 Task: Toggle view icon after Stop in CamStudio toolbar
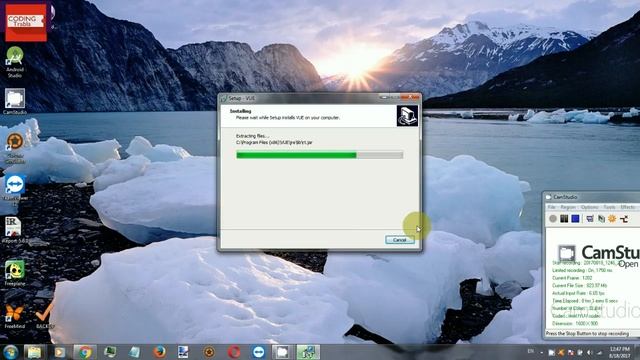[590, 219]
